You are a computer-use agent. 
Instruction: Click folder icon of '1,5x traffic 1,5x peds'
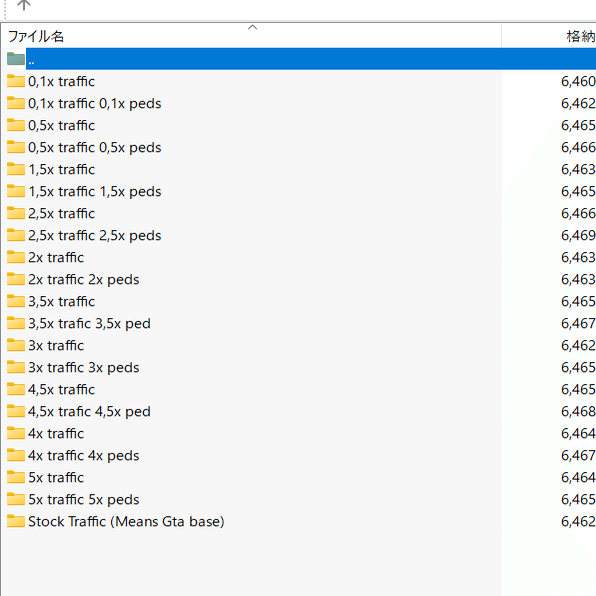click(x=16, y=191)
